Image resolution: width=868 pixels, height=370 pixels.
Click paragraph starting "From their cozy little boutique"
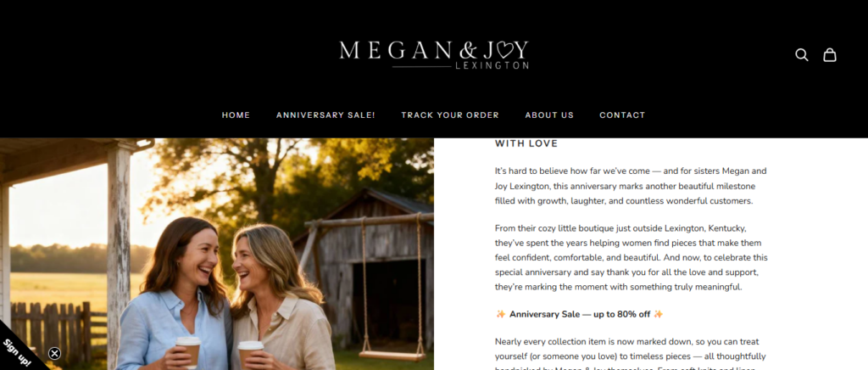631,258
